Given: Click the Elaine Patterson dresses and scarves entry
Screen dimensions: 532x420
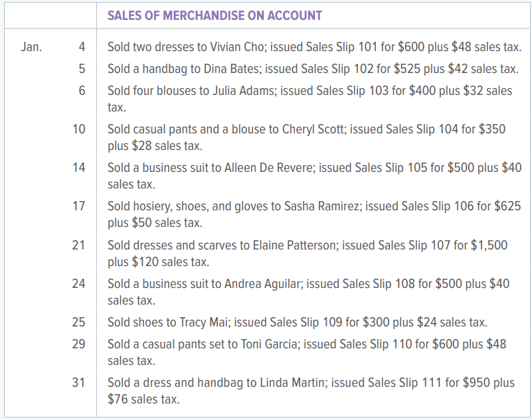Looking at the screenshot, I should pos(308,253).
